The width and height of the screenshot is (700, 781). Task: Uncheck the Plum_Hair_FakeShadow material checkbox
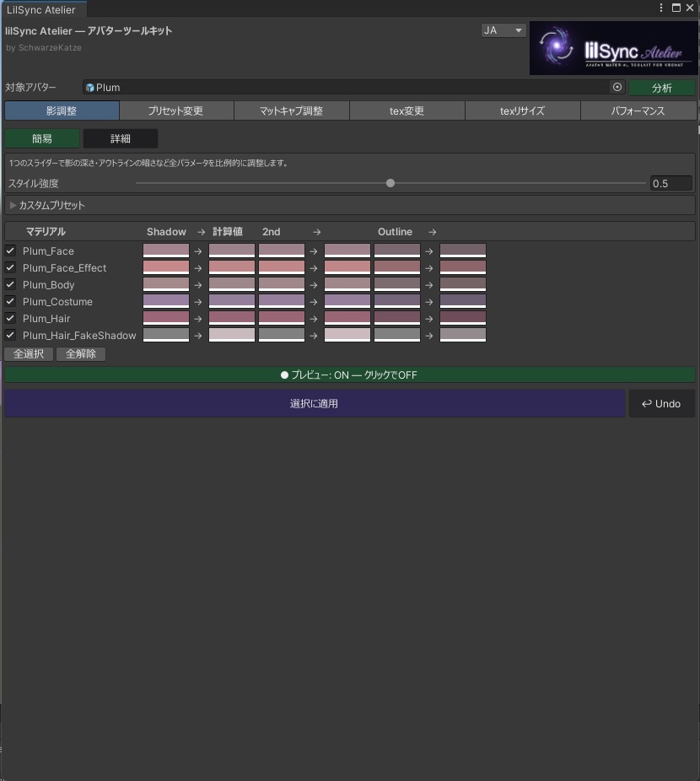pyautogui.click(x=10, y=335)
